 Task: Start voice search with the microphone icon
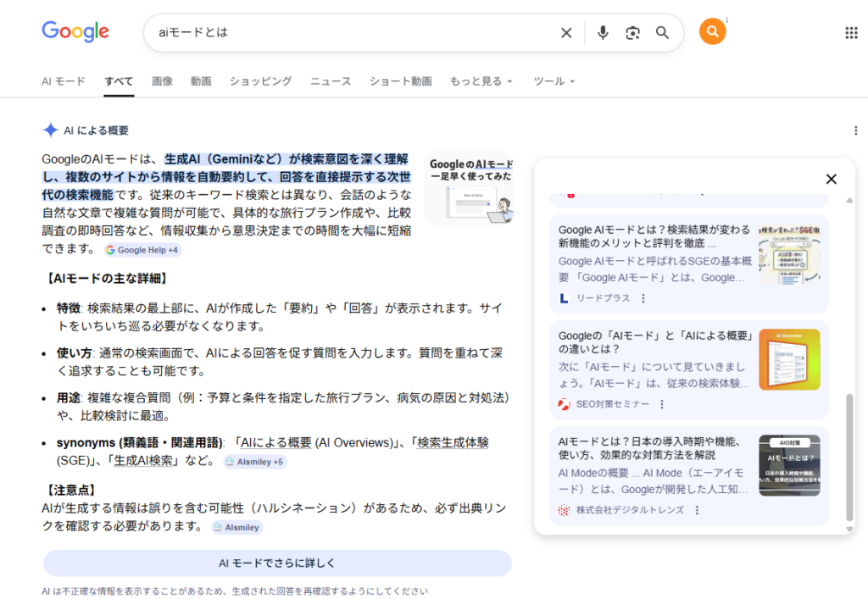tap(603, 33)
